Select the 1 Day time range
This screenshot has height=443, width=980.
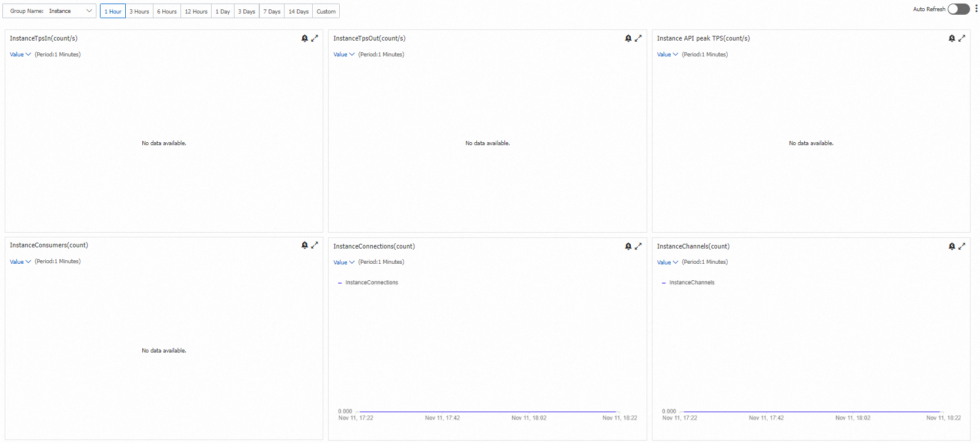[x=223, y=11]
